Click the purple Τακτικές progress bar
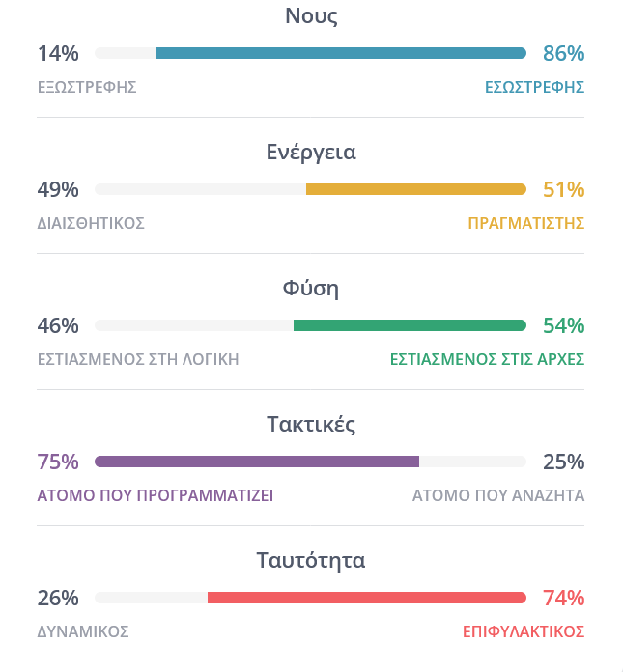 [257, 462]
